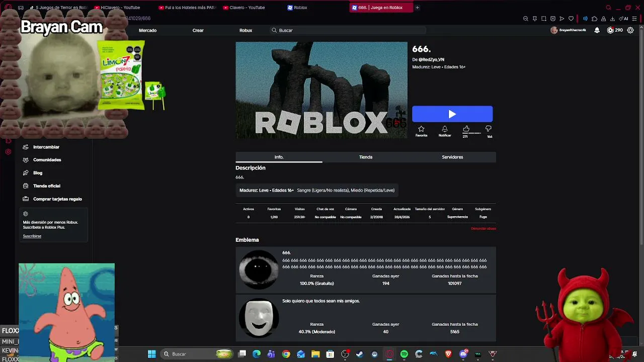Click the Windows taskbar Buscar search box

[x=197, y=354]
